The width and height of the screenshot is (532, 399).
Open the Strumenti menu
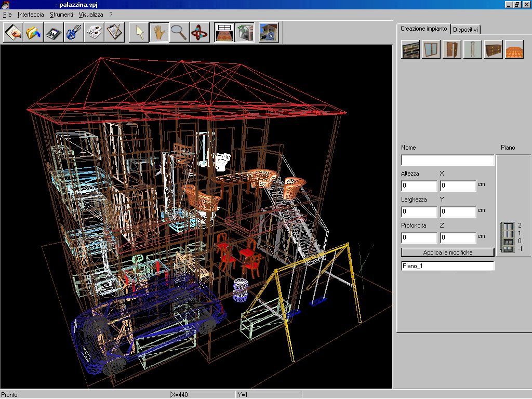pyautogui.click(x=61, y=15)
